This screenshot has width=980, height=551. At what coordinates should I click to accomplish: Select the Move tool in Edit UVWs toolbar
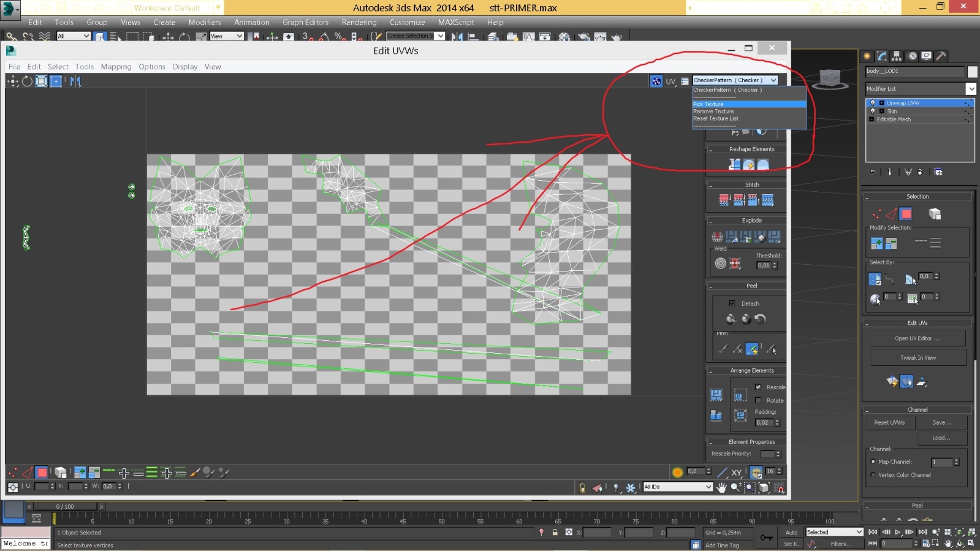tap(12, 81)
